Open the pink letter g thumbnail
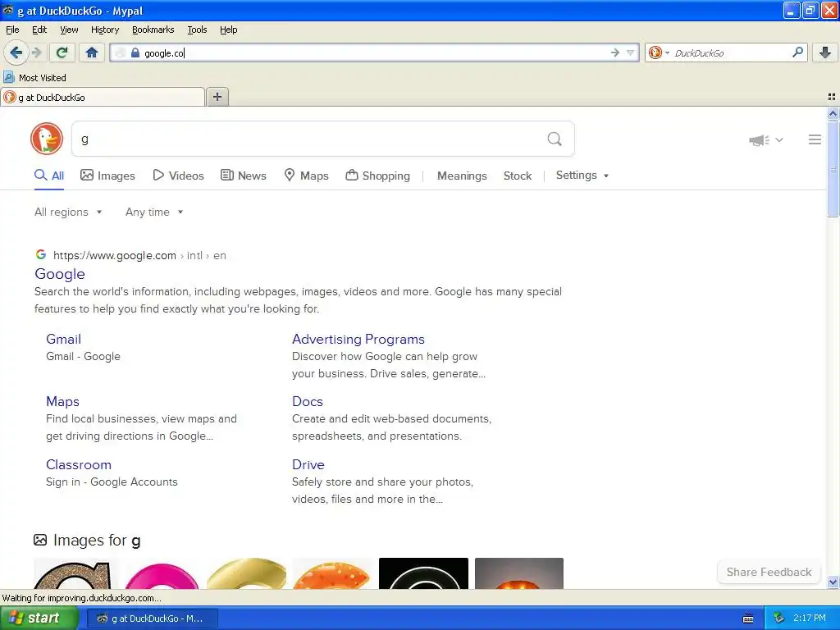 tap(162, 574)
